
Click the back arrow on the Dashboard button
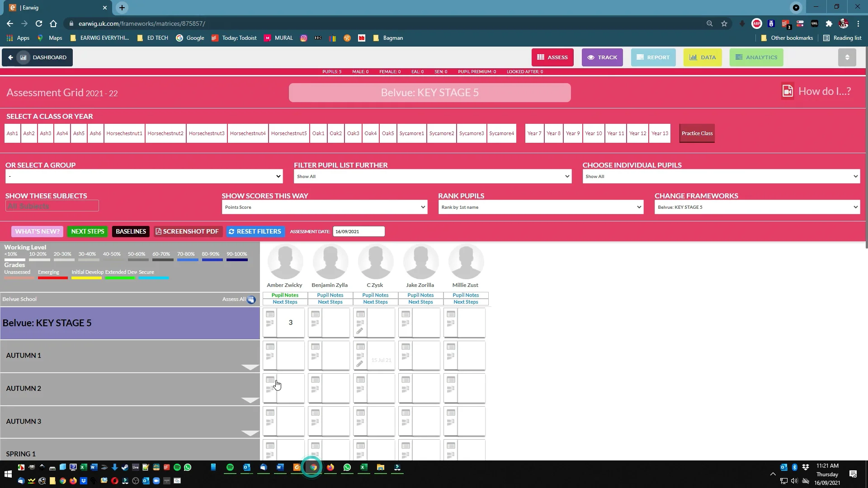point(10,57)
